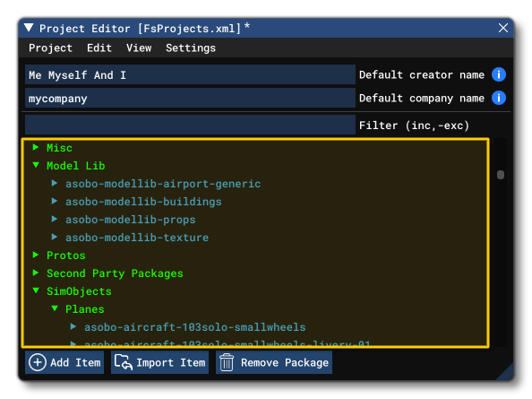Expand the Misc group arrow
Screen dimensions: 532x399
(x=36, y=147)
